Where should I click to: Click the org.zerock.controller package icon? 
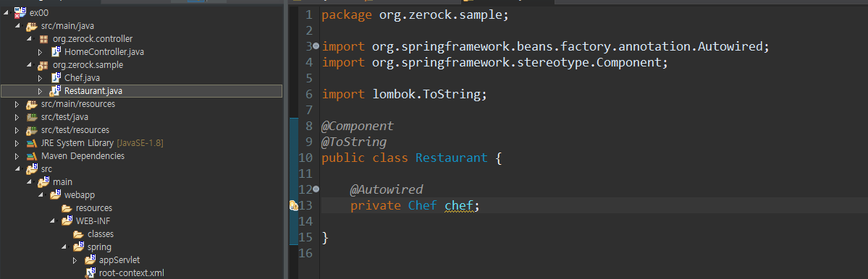(43, 39)
